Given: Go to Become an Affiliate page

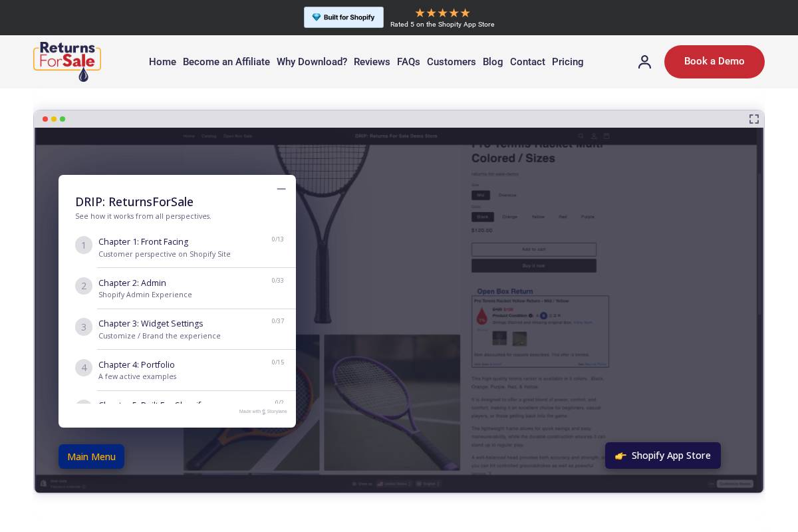Looking at the screenshot, I should 226,62.
